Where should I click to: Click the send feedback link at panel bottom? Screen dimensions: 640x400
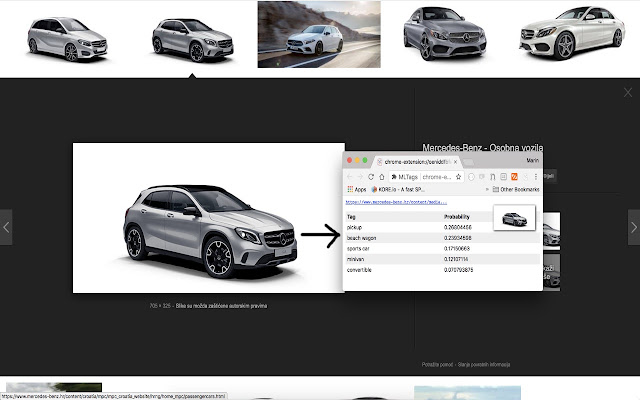(x=484, y=364)
